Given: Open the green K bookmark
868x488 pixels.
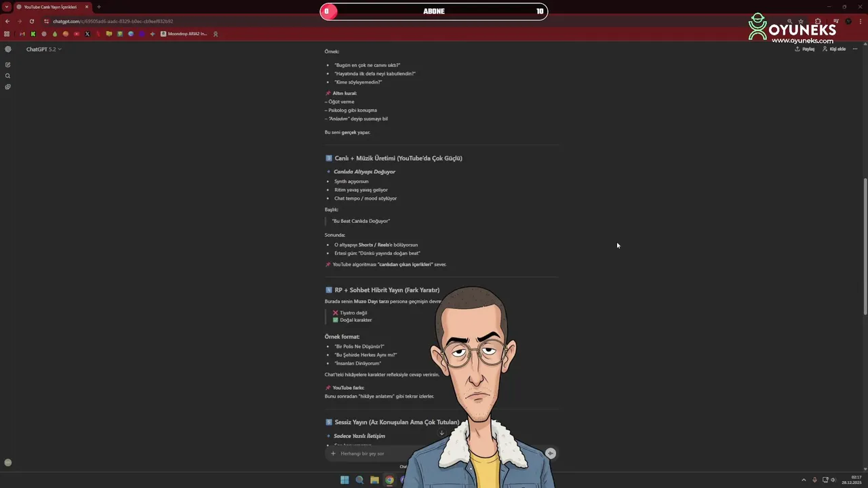Looking at the screenshot, I should tap(33, 34).
